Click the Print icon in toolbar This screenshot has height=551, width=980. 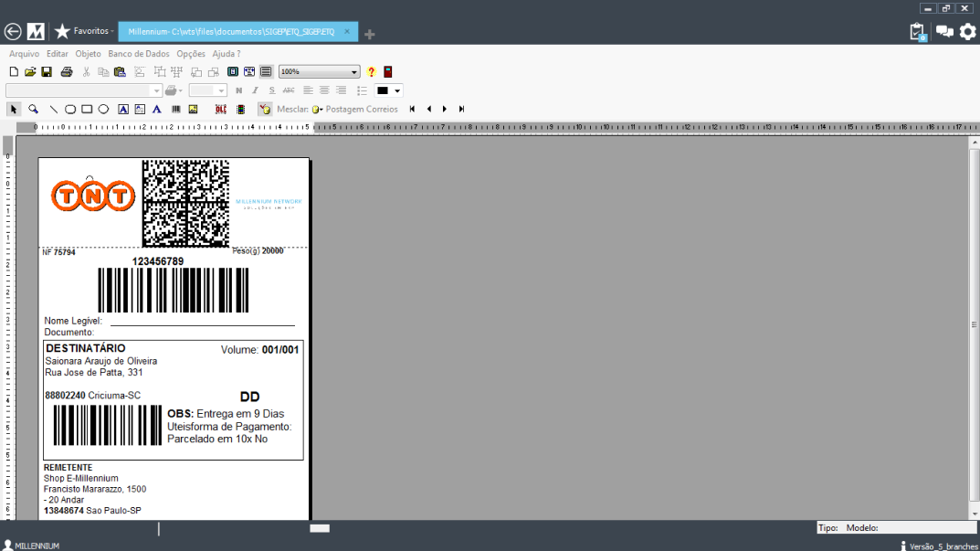point(67,71)
